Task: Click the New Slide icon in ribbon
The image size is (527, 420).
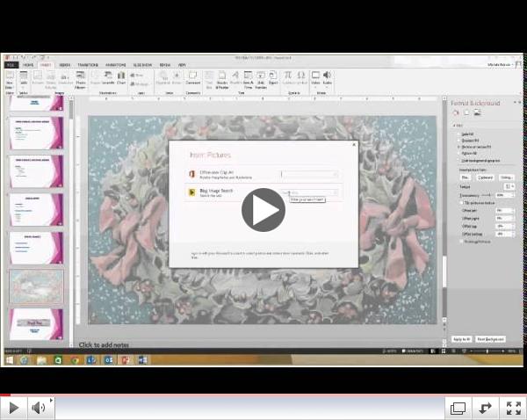Action: 9,80
